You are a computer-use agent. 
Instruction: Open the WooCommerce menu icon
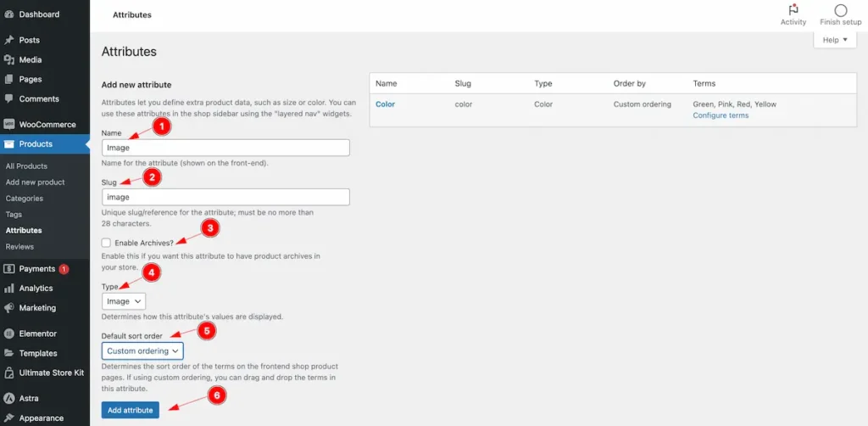pyautogui.click(x=8, y=125)
